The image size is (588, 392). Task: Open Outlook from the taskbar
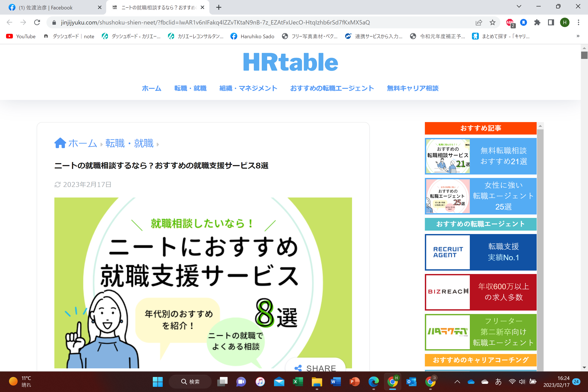click(x=411, y=382)
